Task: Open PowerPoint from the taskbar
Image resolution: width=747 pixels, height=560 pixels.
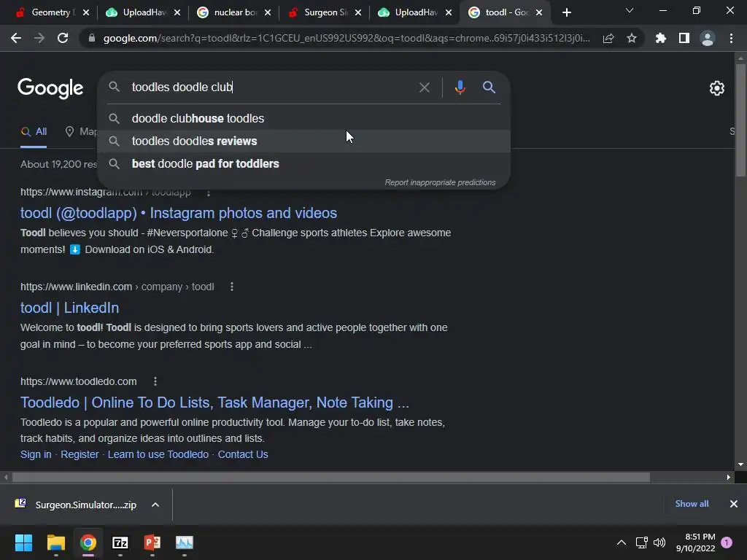Action: [152, 542]
